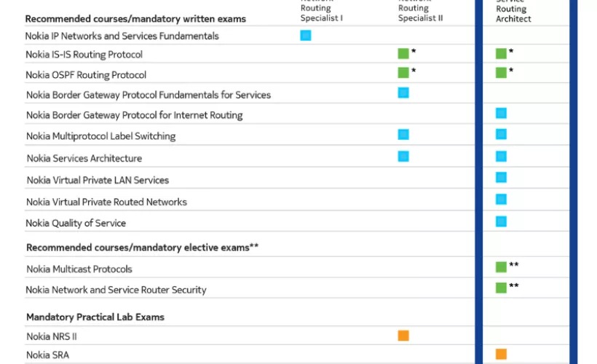Select 'Nokia Network and Service Router Security' text
597x364 pixels.
[x=116, y=290]
